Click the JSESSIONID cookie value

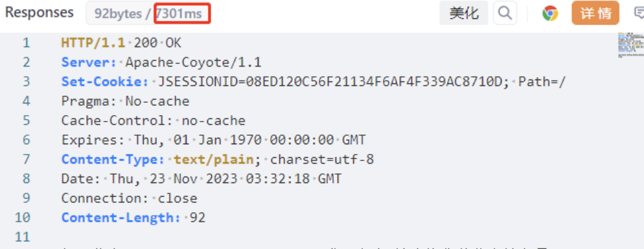point(333,81)
